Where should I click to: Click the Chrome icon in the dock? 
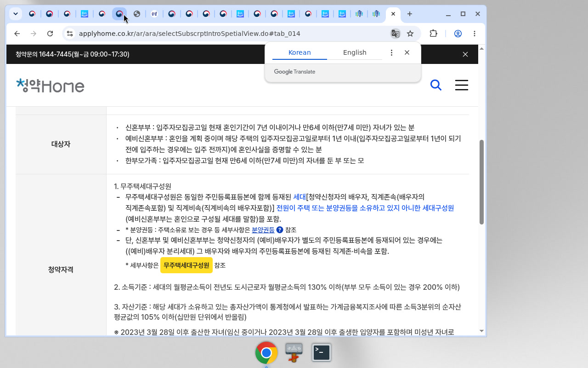tap(266, 353)
